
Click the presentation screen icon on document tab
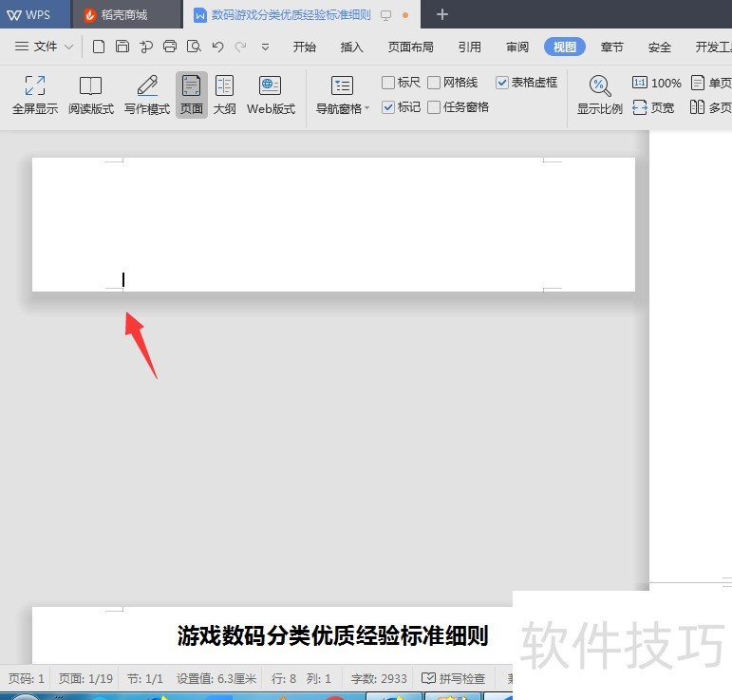(386, 15)
